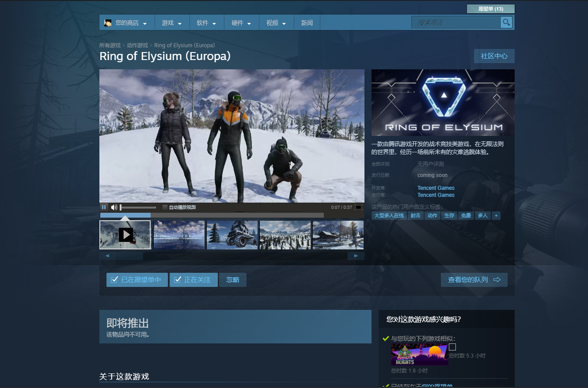Click the user avatar icon in the nav bar
588x388 pixels.
click(x=108, y=23)
